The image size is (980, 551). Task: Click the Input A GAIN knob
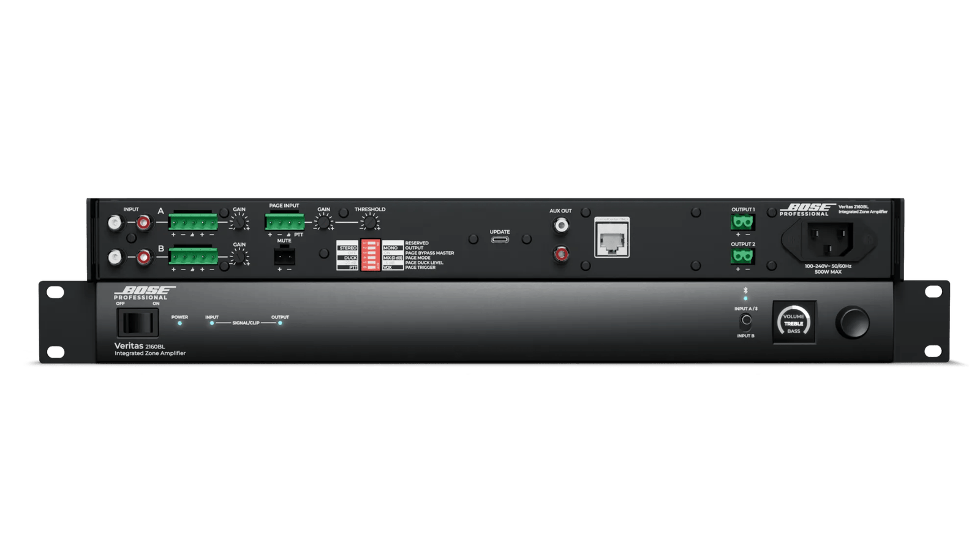pos(239,222)
